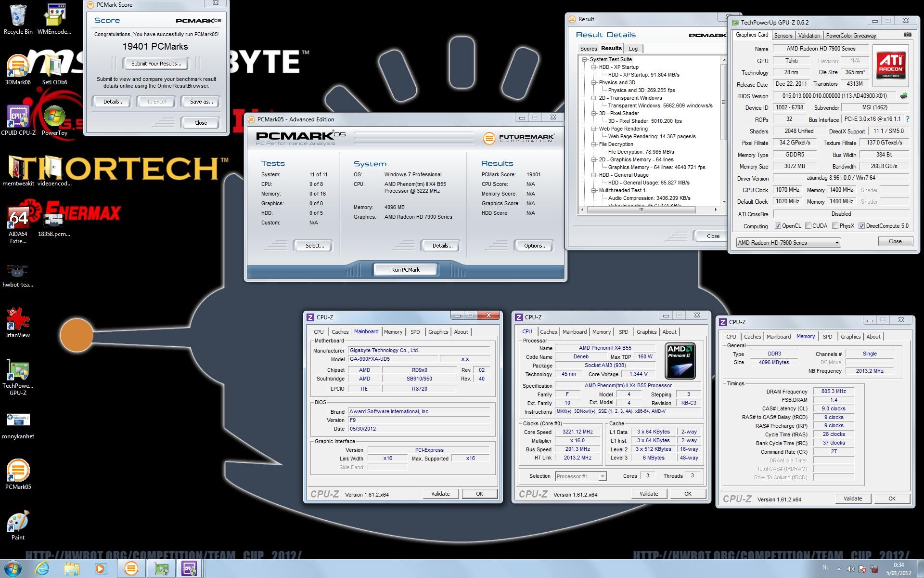This screenshot has height=578, width=924.
Task: Open the Graphics tab in CPU-Z CPU window
Action: point(646,332)
